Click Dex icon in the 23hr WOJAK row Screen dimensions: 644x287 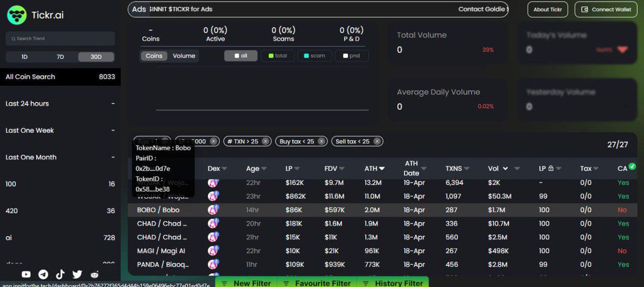(213, 196)
